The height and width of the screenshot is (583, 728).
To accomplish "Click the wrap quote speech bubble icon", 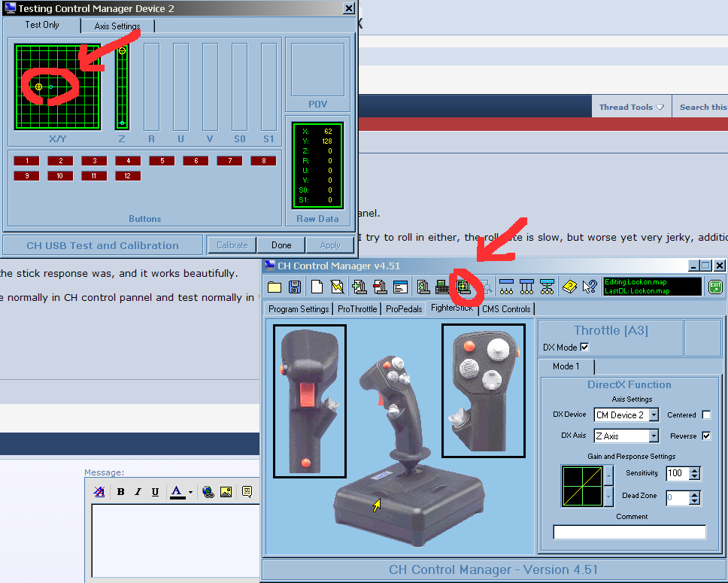I will [247, 491].
